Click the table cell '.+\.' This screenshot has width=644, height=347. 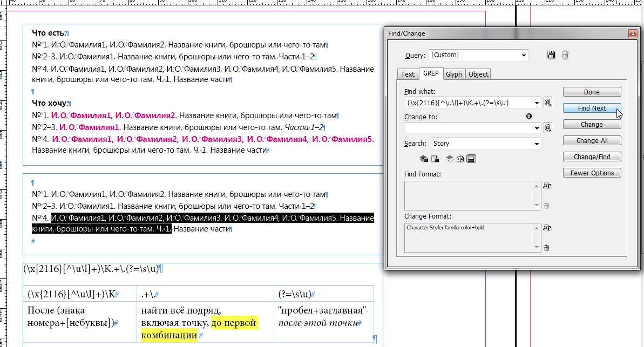tap(205, 294)
